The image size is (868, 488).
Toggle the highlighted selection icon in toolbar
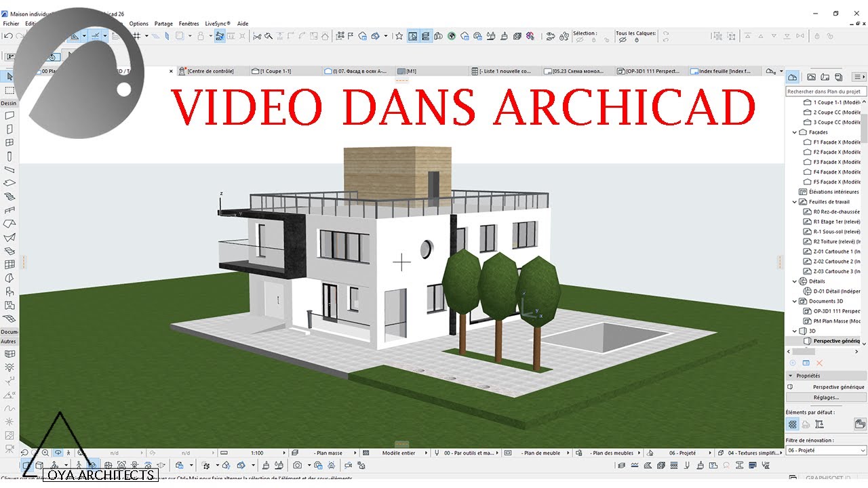point(412,36)
